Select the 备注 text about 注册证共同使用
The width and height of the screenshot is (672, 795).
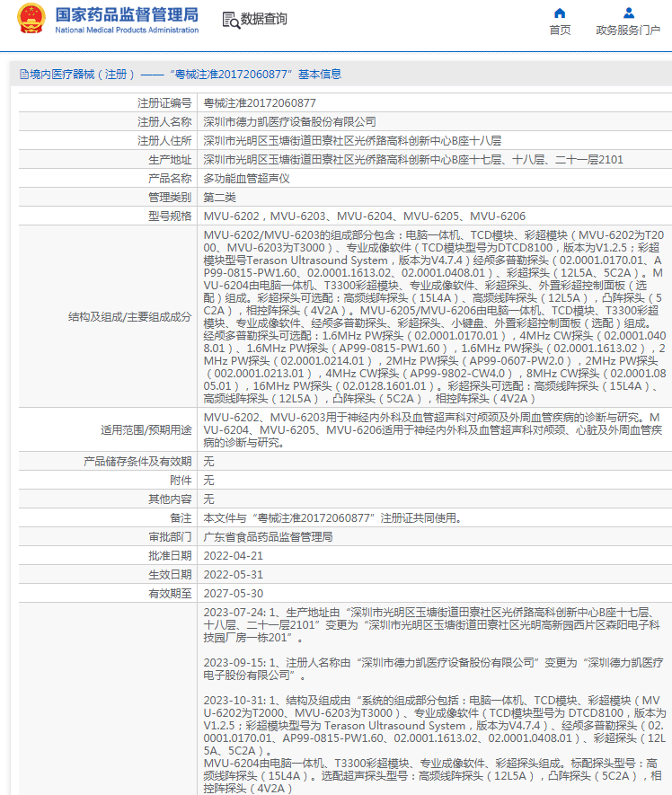(x=332, y=518)
